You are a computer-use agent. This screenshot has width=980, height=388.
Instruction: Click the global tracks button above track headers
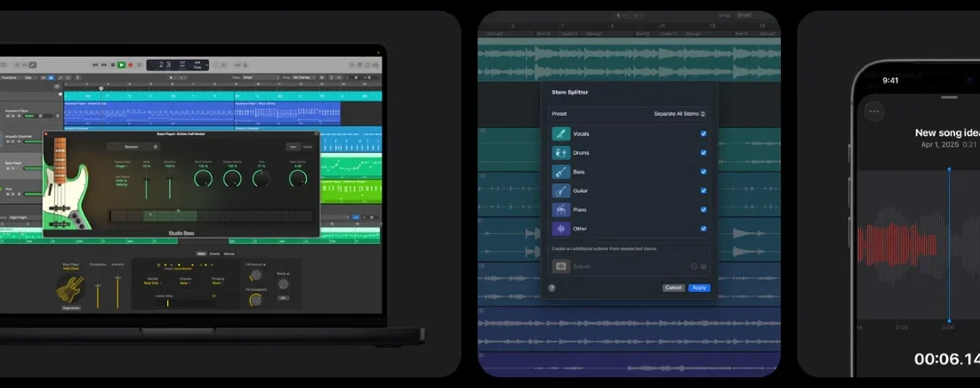[57, 86]
